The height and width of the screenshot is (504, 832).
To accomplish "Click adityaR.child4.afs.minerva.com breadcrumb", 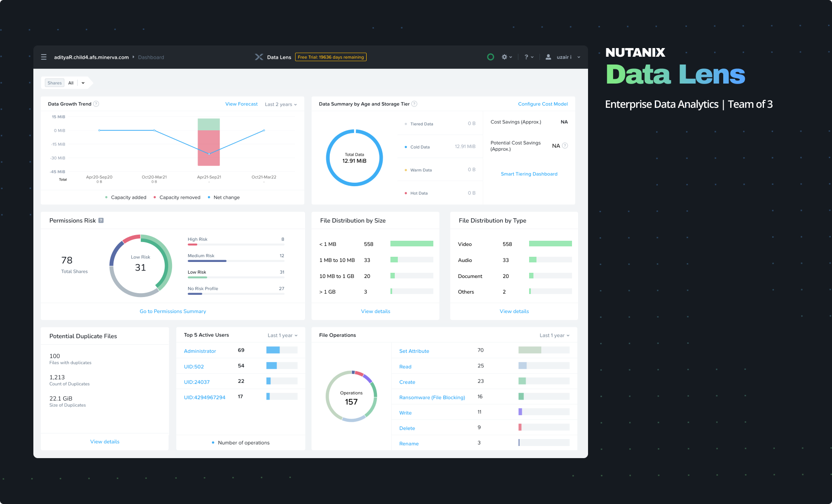I will 91,57.
